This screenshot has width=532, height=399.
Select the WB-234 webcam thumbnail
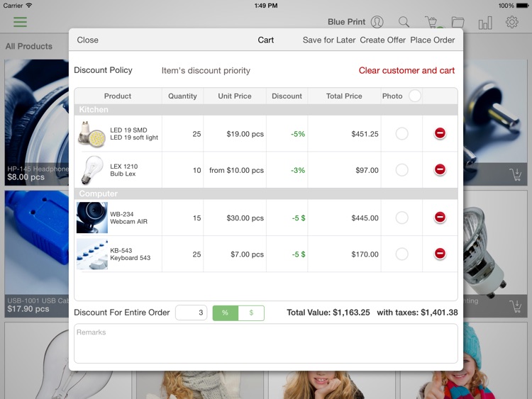92,218
